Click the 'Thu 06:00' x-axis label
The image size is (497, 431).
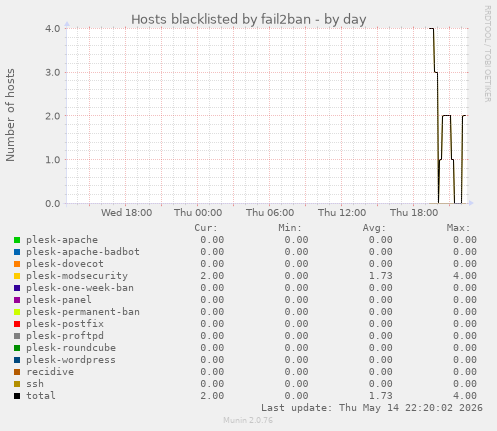(x=270, y=213)
